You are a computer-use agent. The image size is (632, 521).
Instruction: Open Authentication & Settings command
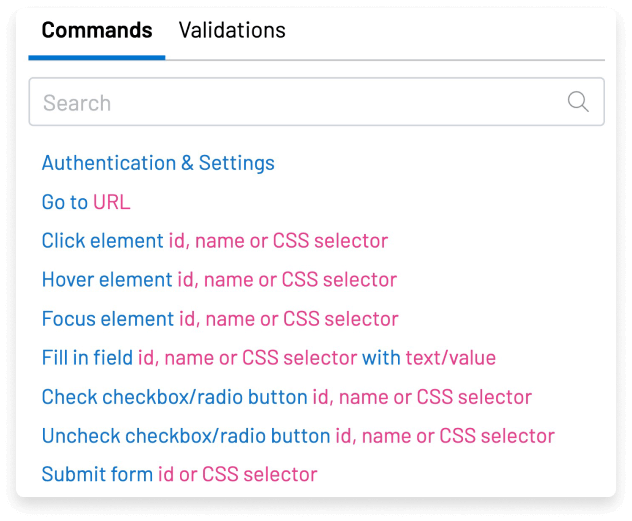[x=158, y=163]
